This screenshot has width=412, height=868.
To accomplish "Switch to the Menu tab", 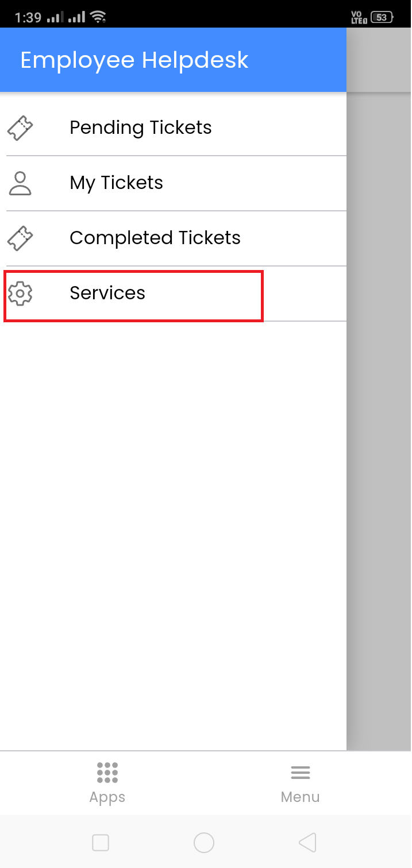I will (x=301, y=782).
